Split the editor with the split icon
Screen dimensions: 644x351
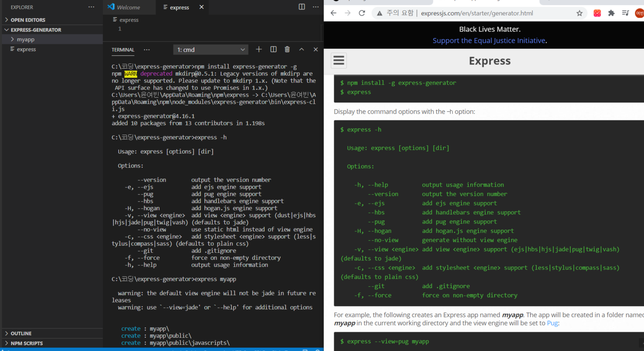(x=302, y=7)
